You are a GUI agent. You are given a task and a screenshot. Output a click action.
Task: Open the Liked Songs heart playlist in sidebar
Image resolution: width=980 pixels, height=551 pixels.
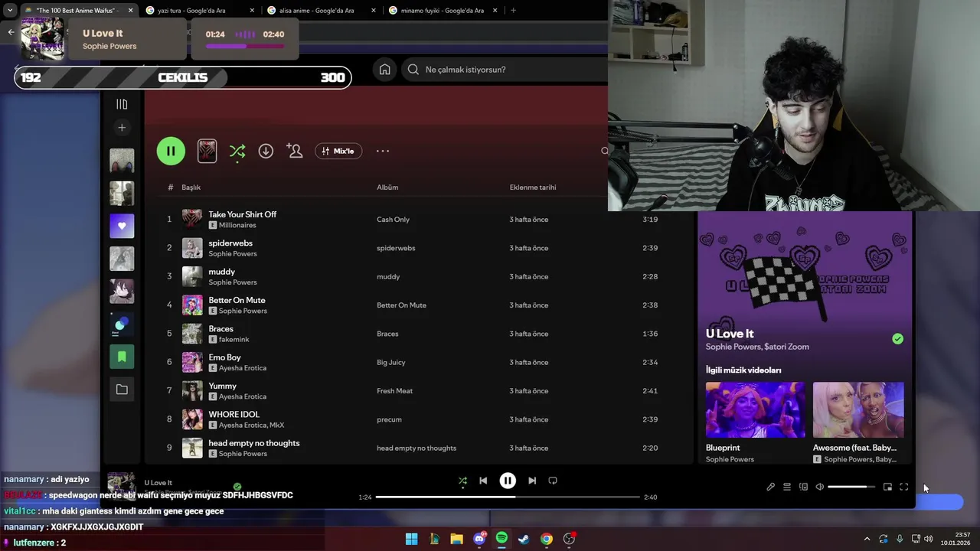point(122,226)
